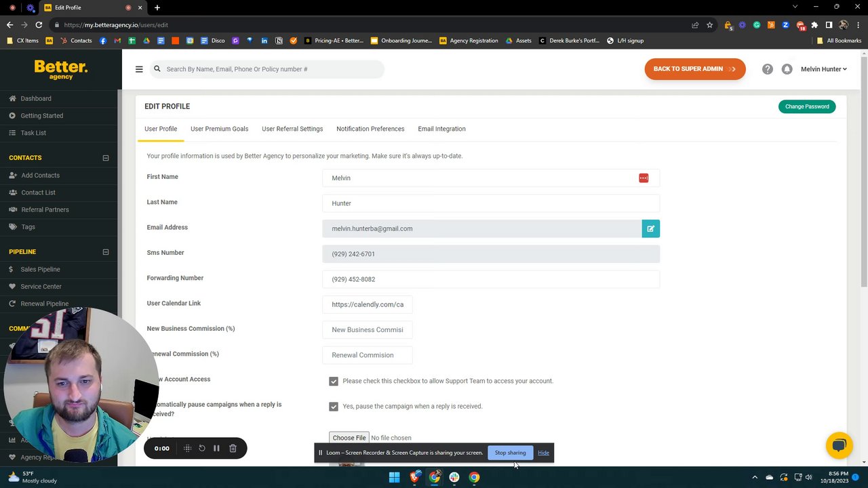Show hidden system tray icons
The height and width of the screenshot is (488, 868).
coord(755,477)
